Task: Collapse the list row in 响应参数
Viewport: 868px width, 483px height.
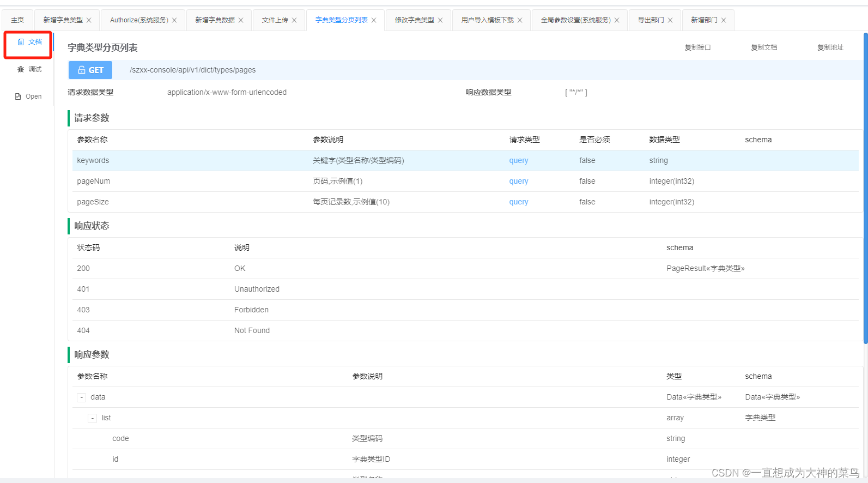Action: click(x=92, y=418)
